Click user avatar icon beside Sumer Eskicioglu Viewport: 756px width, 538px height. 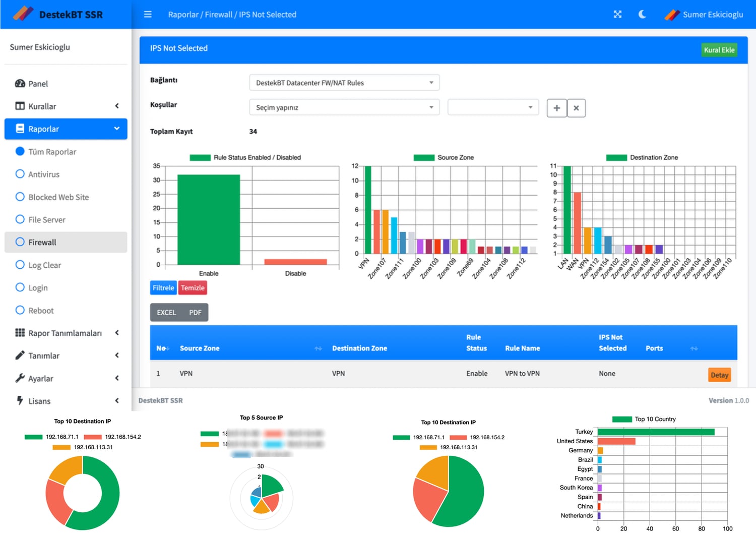[672, 14]
